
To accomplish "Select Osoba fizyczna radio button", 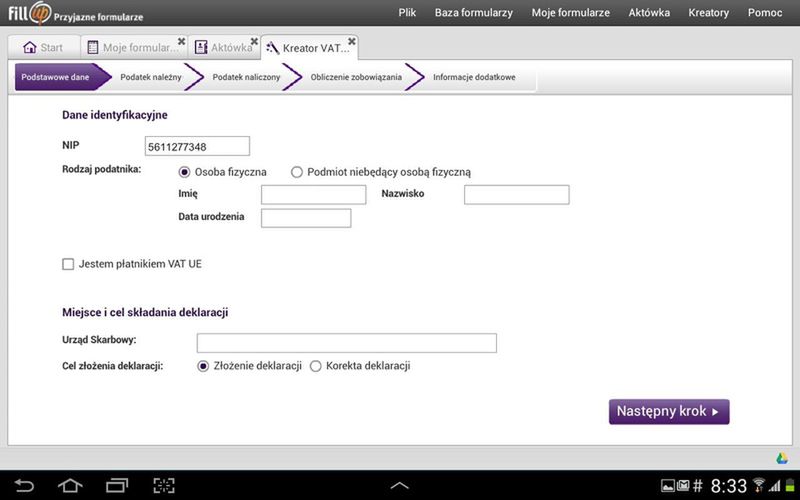I will [184, 172].
